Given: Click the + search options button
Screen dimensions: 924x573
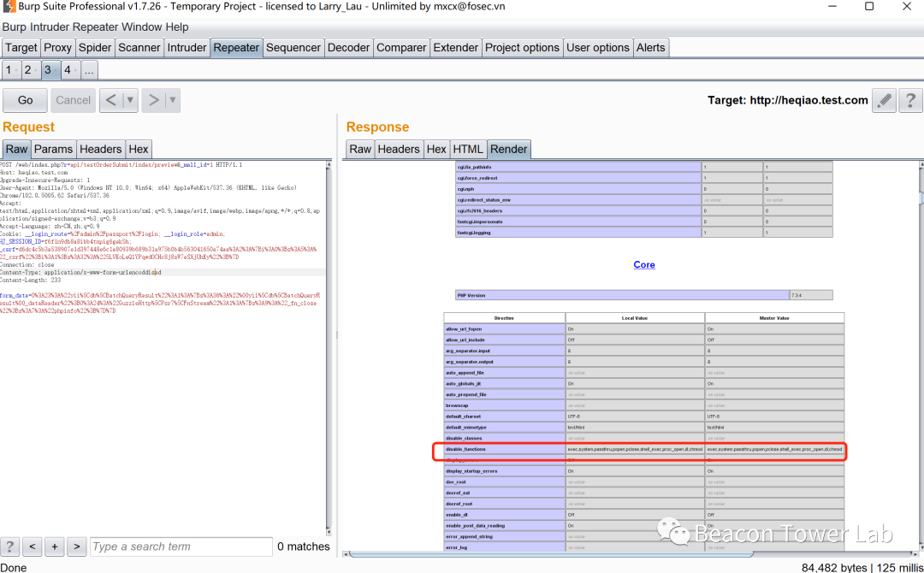Looking at the screenshot, I should 54,546.
